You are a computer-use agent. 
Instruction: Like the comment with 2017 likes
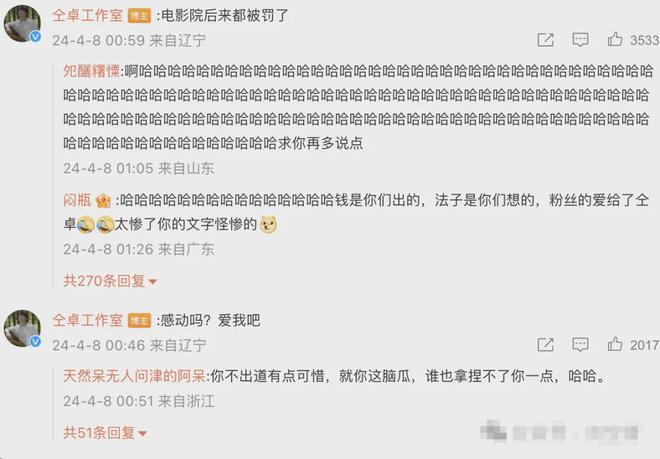(615, 344)
